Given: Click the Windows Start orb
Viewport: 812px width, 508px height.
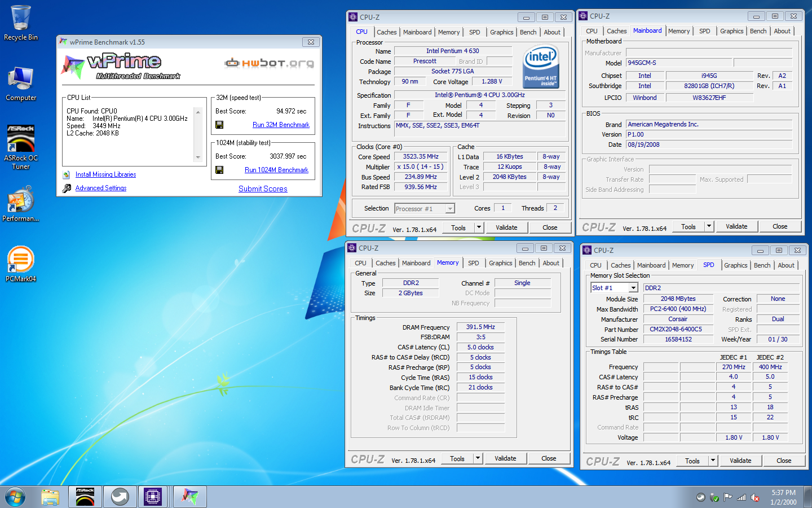Looking at the screenshot, I should point(15,497).
